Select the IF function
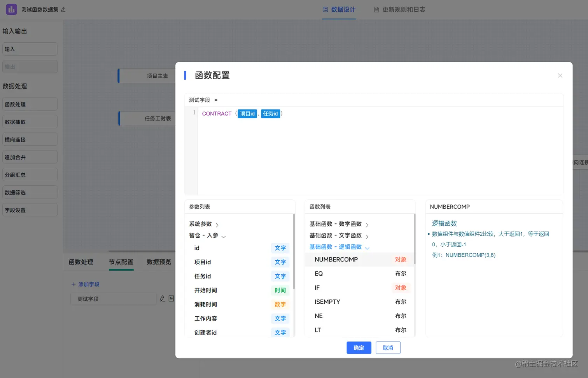The width and height of the screenshot is (588, 378). 359,287
